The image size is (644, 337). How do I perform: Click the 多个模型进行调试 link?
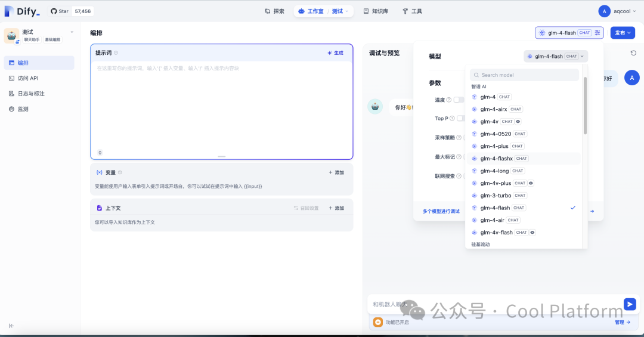tap(441, 211)
